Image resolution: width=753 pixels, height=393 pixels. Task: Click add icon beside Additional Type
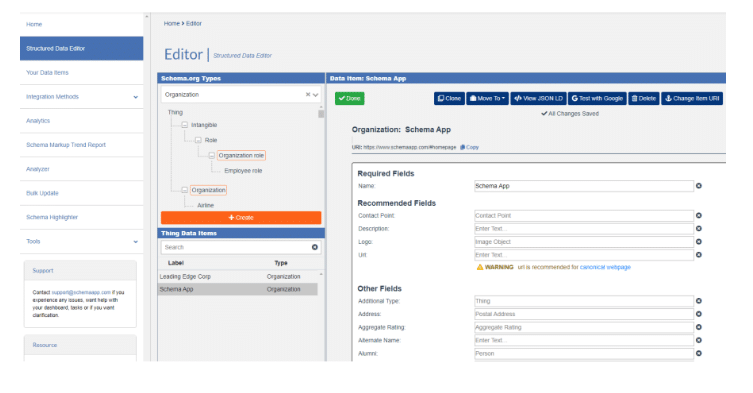pos(699,301)
